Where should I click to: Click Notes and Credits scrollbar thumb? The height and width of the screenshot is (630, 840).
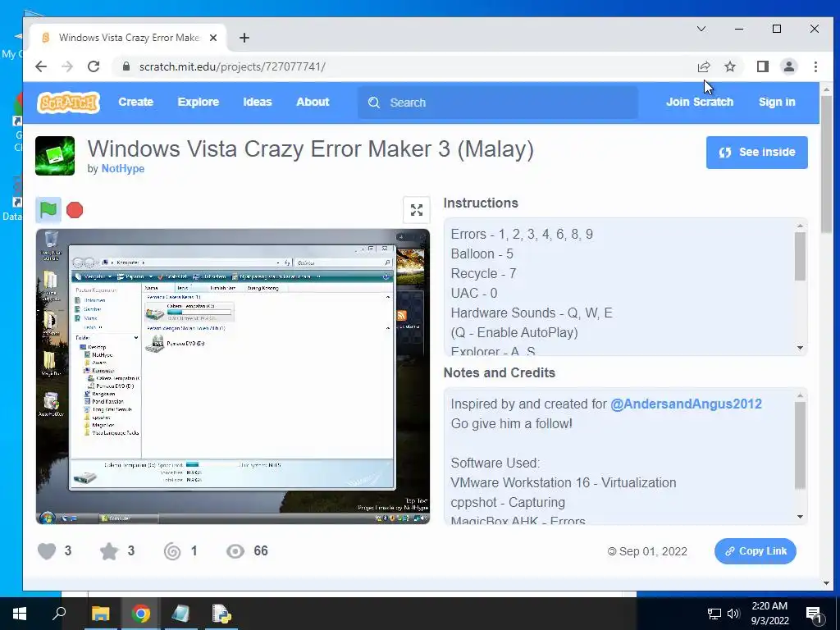[x=801, y=445]
